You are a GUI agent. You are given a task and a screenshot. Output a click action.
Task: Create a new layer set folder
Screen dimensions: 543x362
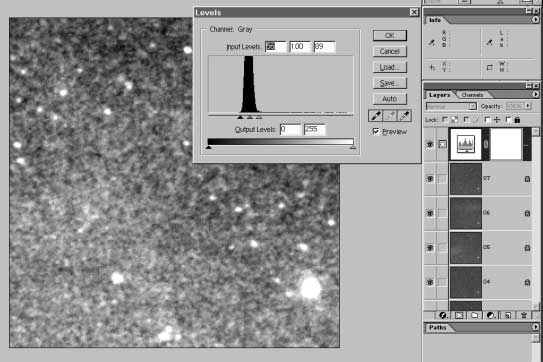point(475,315)
